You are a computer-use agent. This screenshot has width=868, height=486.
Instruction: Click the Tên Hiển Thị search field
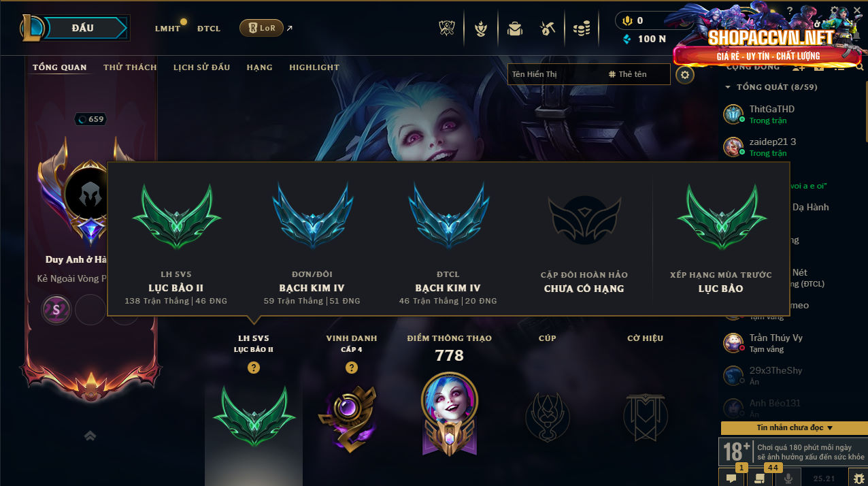pos(554,74)
